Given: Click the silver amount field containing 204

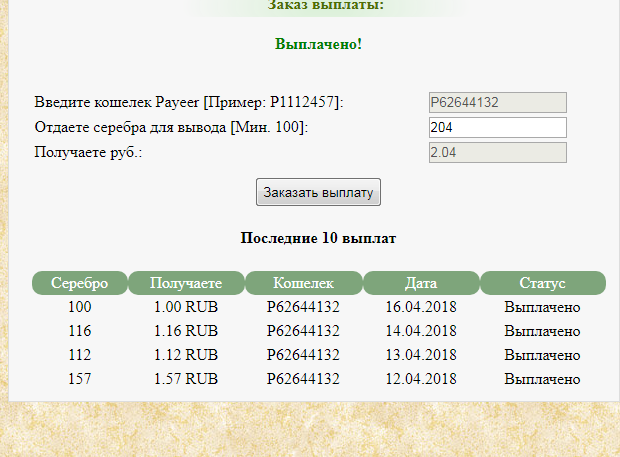Looking at the screenshot, I should click(497, 127).
